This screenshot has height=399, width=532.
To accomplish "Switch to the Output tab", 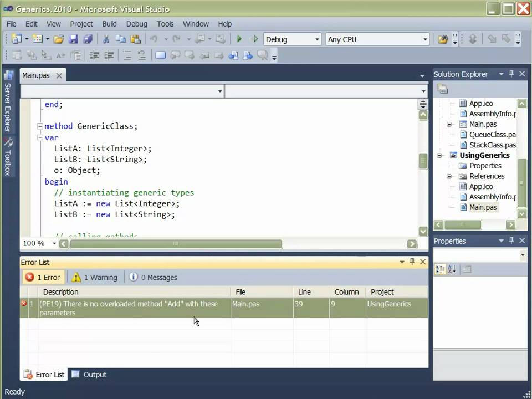I will [89, 374].
